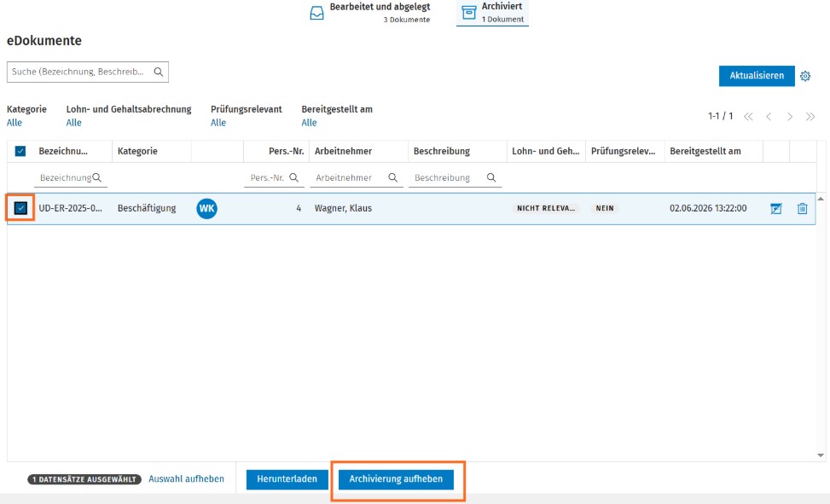
Task: Click the search icon in Pers.-Nr. column filter
Action: [293, 178]
